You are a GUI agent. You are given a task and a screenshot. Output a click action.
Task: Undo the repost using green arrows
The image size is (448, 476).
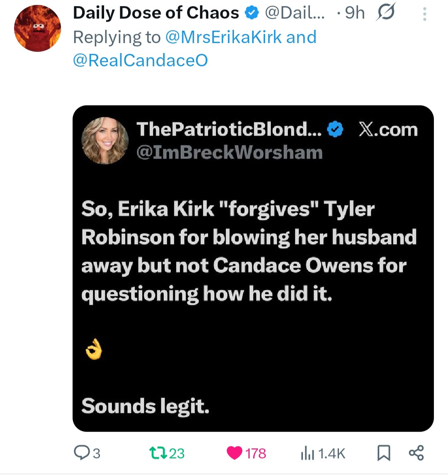(x=158, y=453)
